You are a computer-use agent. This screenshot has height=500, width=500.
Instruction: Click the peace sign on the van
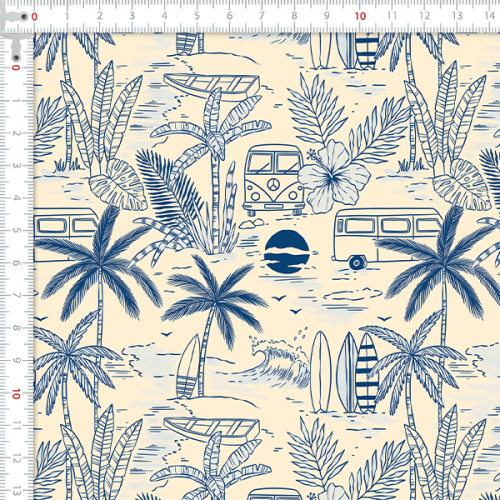(273, 183)
